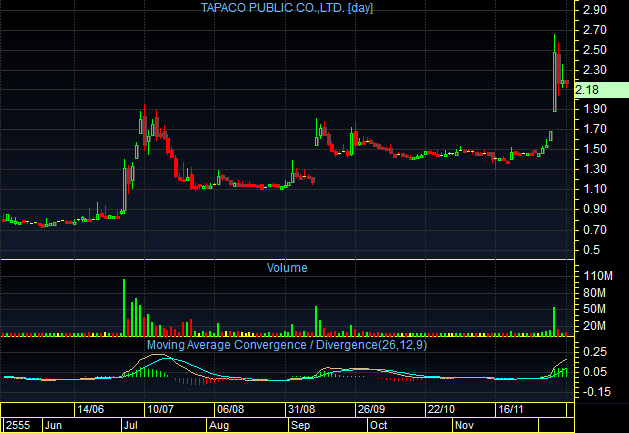
Task: Click the 110M volume axis label
Action: (598, 276)
